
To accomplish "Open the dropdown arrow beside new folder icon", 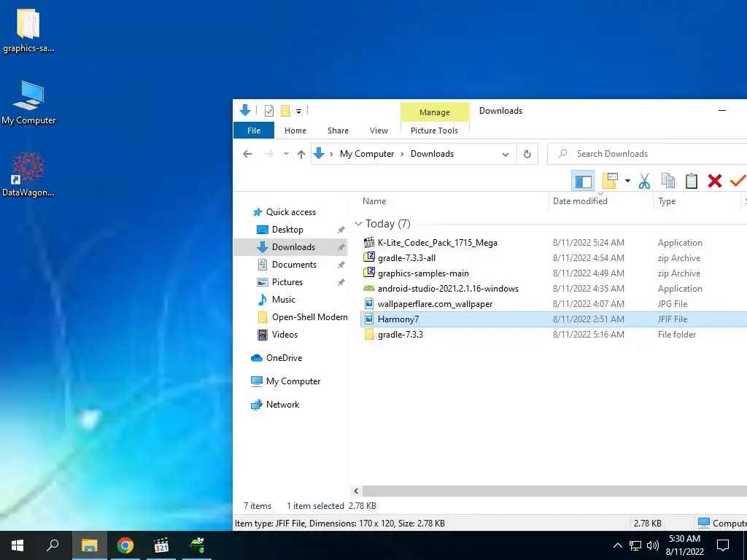I will click(627, 181).
